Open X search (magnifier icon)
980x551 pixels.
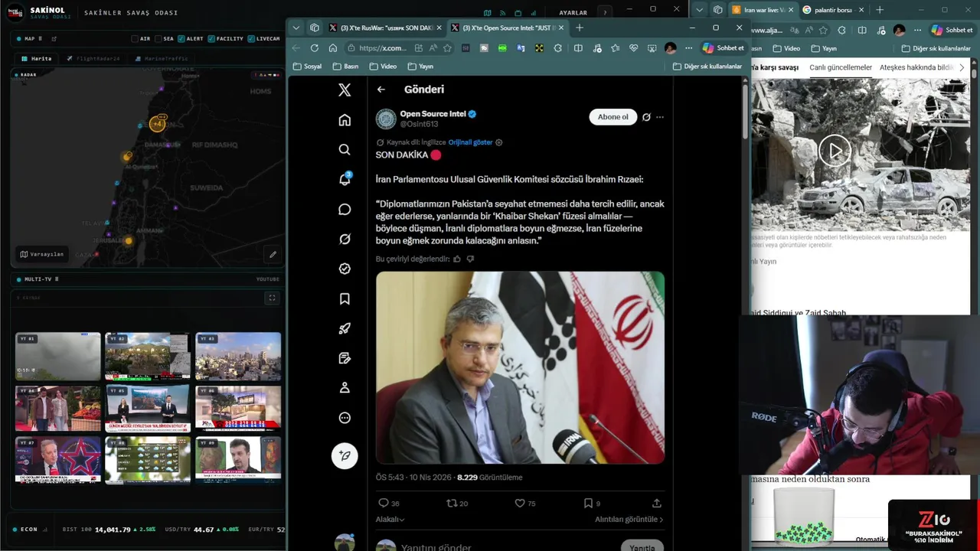345,150
